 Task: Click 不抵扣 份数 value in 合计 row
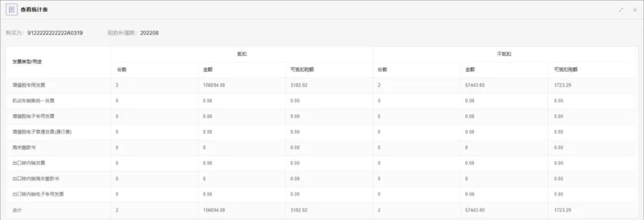coord(379,210)
